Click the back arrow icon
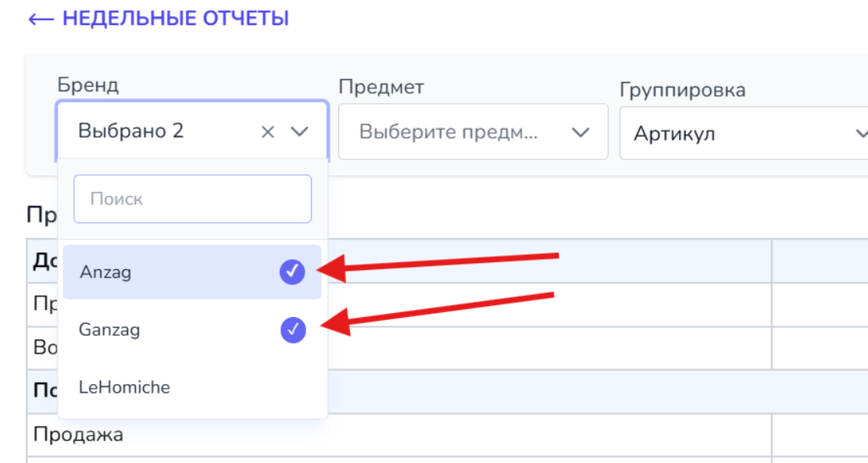Image resolution: width=868 pixels, height=463 pixels. click(x=41, y=19)
